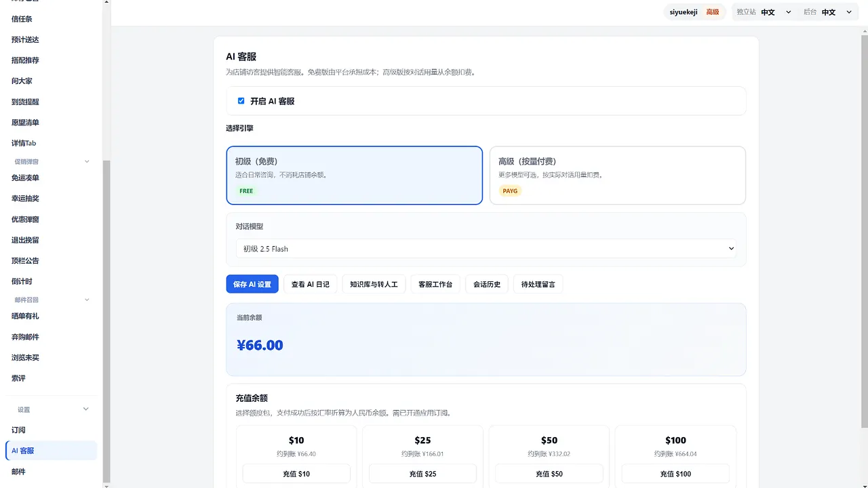The image size is (868, 488).
Task: Collapse the 邮件召回 sidebar group
Action: (x=52, y=300)
